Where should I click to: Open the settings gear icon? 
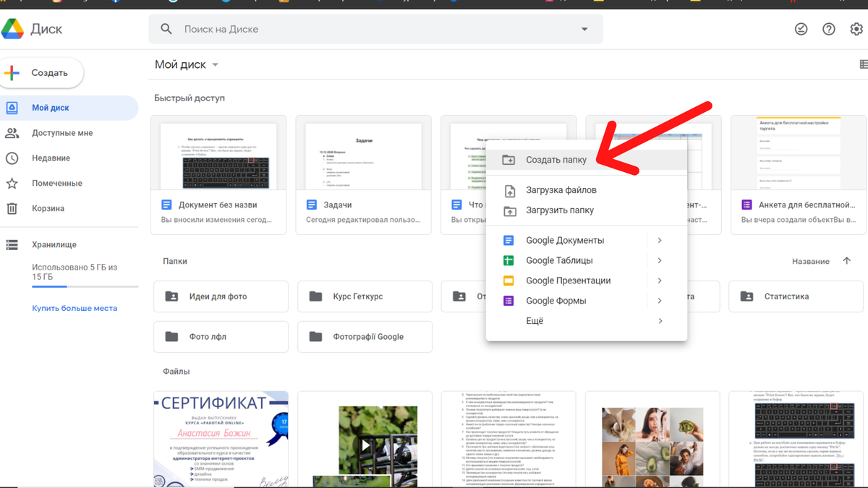pyautogui.click(x=856, y=29)
